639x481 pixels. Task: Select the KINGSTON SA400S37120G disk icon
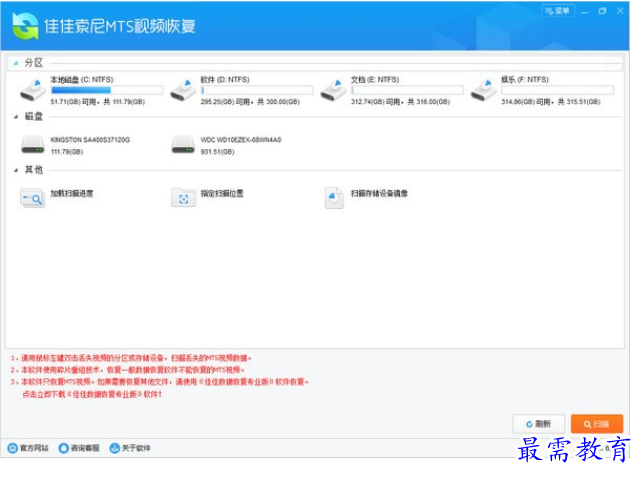tap(33, 145)
